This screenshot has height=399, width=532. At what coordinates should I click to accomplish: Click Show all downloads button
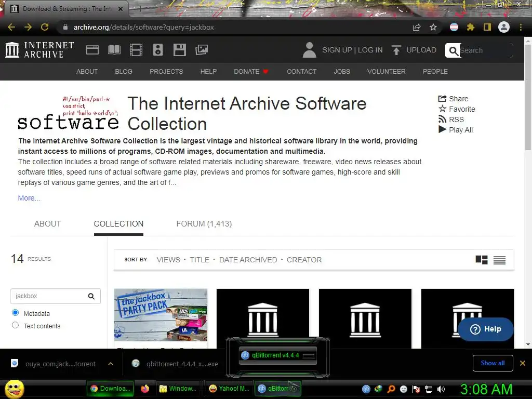point(493,363)
